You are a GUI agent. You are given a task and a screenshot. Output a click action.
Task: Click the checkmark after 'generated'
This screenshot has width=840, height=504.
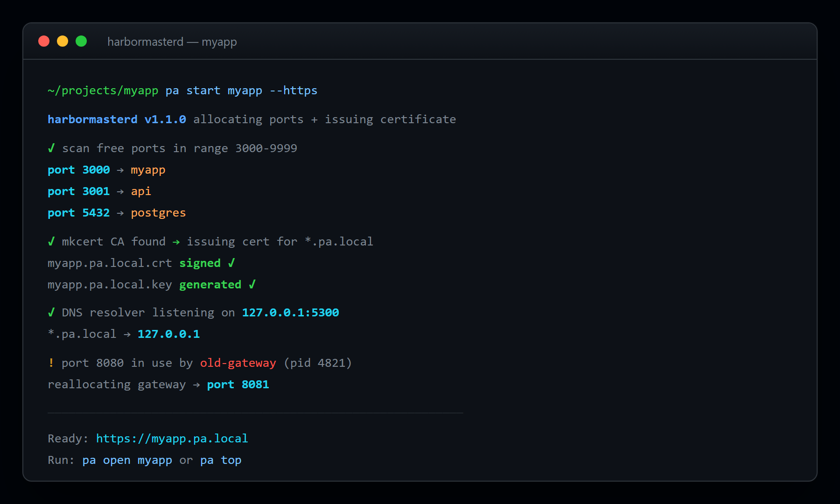click(252, 285)
